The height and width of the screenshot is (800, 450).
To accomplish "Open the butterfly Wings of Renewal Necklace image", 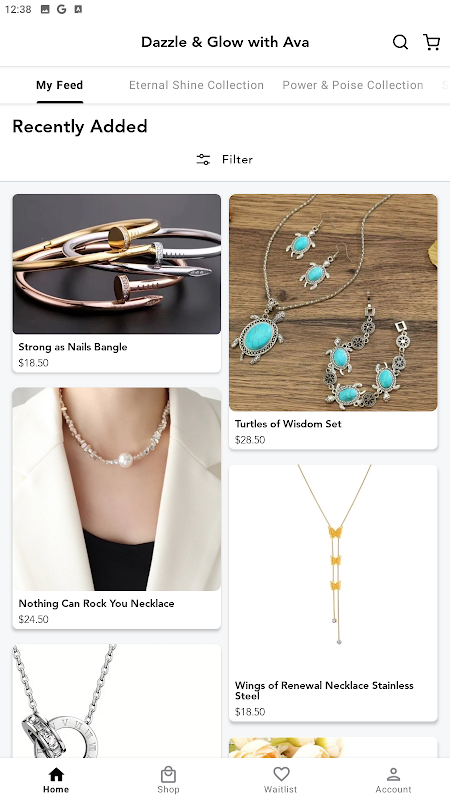I will (x=333, y=568).
